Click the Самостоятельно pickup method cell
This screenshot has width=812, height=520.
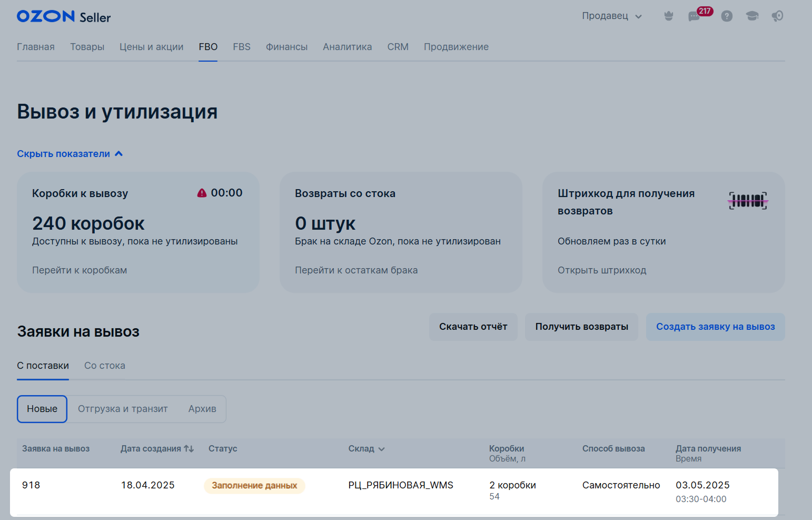pyautogui.click(x=621, y=485)
